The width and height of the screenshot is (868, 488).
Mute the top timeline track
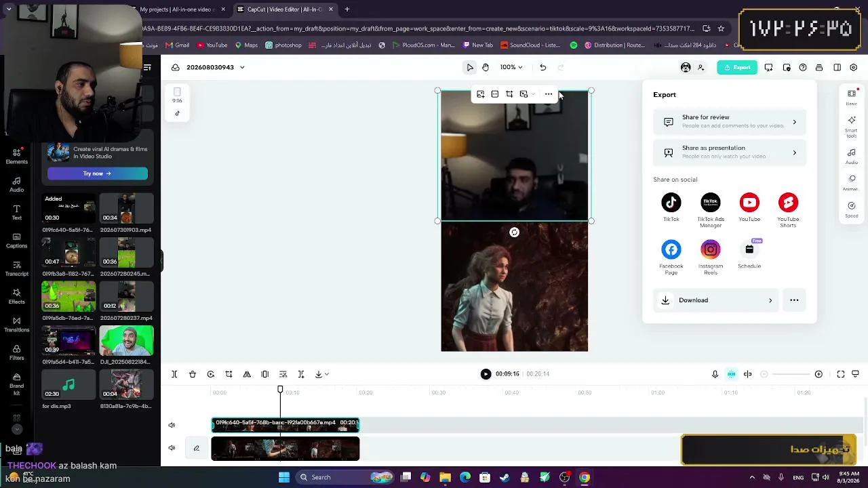172,425
